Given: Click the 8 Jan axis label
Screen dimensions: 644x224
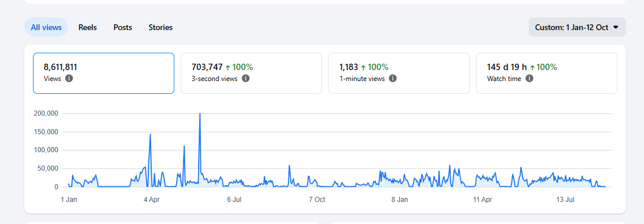Looking at the screenshot, I should coord(400,200).
